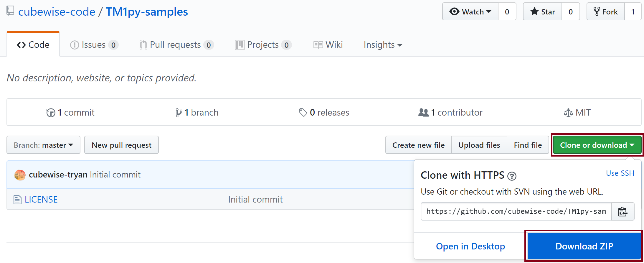Open the TM1py-samples repository link
This screenshot has width=644, height=263.
pos(147,12)
